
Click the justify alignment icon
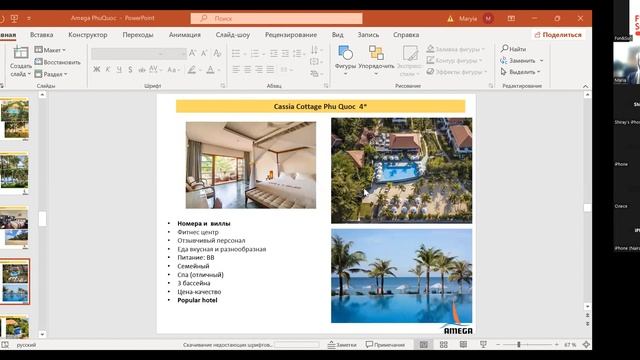click(x=270, y=70)
